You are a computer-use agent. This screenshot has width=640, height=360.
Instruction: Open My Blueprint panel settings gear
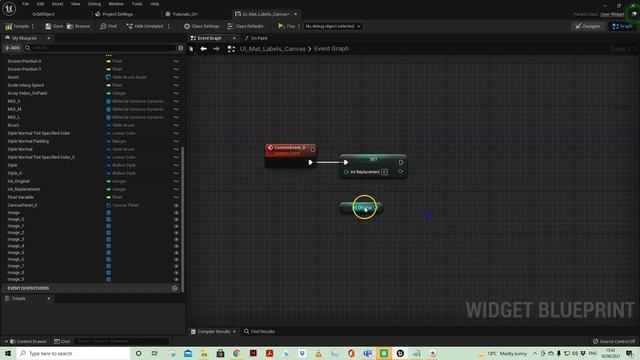180,48
